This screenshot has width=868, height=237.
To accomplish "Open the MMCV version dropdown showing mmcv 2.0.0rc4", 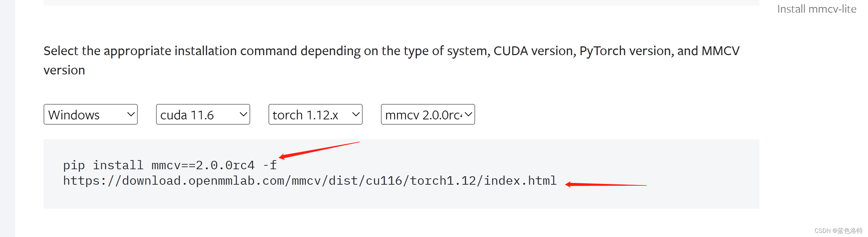I will click(x=427, y=114).
